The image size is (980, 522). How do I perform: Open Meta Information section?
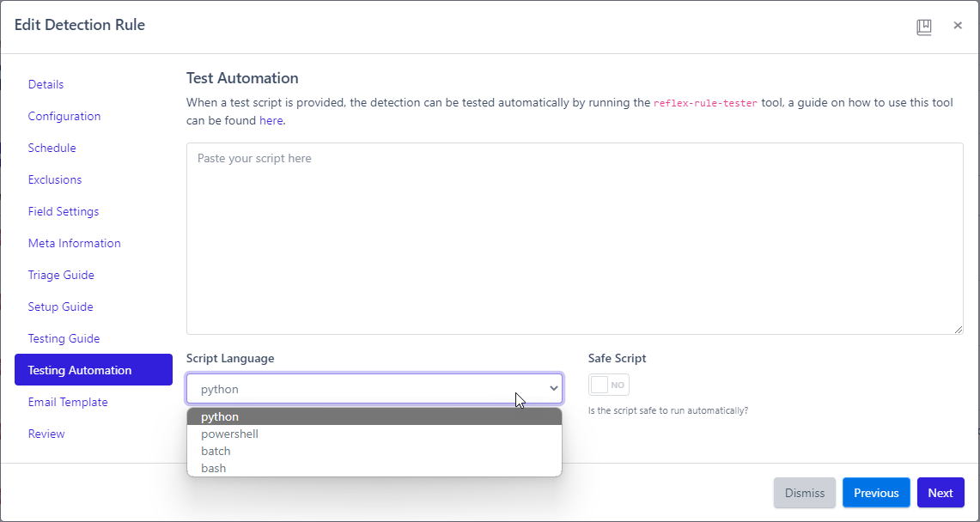75,244
